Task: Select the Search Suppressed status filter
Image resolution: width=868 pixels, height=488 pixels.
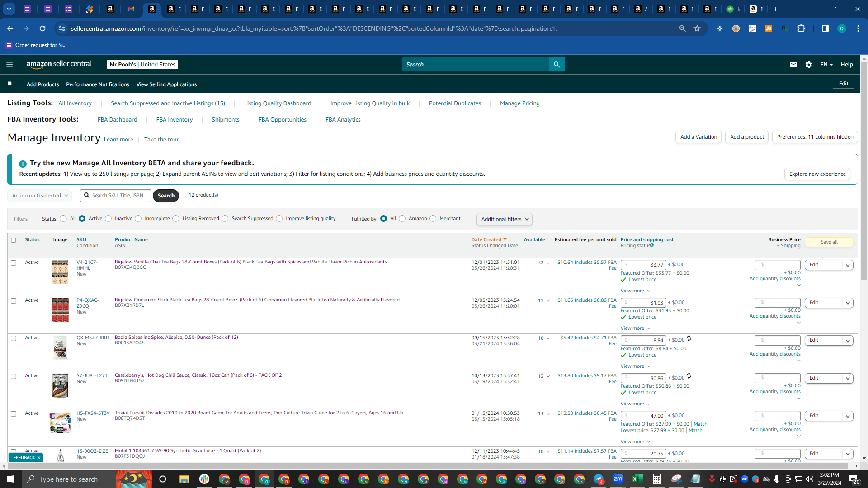Action: [x=225, y=219]
